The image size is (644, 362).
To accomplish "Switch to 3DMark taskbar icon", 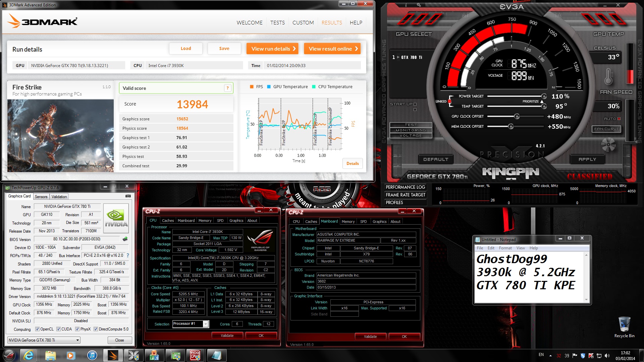I will point(113,355).
